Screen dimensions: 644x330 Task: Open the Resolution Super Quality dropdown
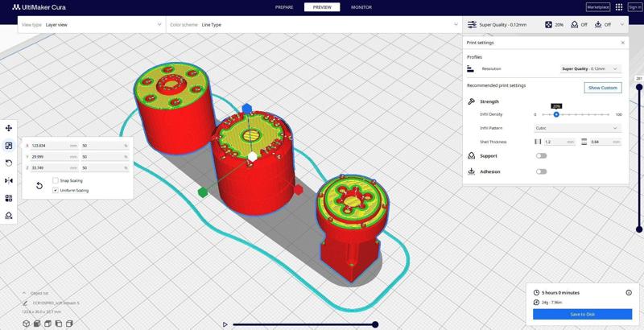[x=591, y=69]
